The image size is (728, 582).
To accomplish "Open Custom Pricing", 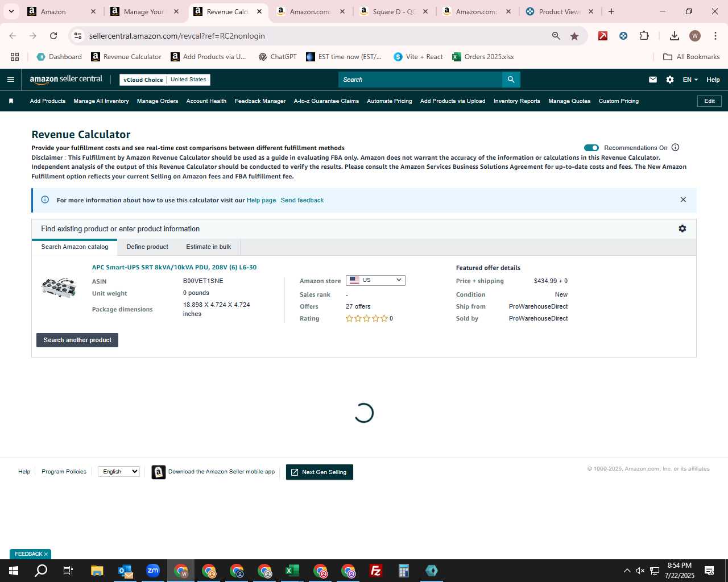I will click(x=619, y=101).
